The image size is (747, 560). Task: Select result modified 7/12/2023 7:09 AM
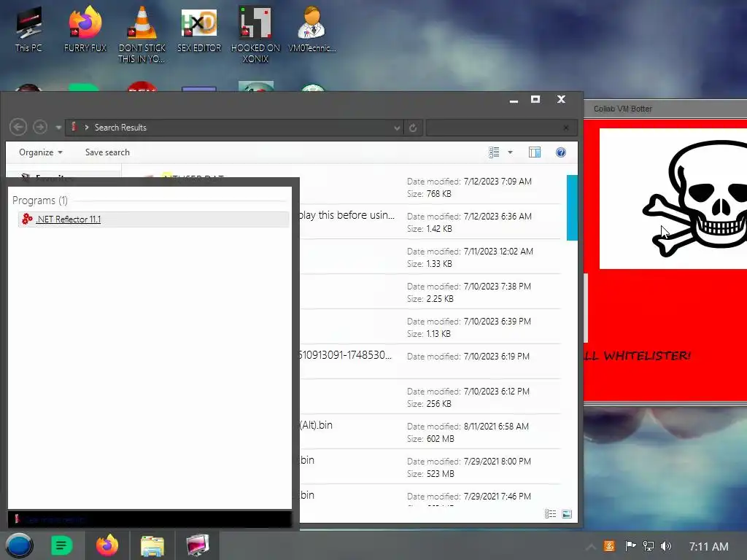tap(429, 187)
